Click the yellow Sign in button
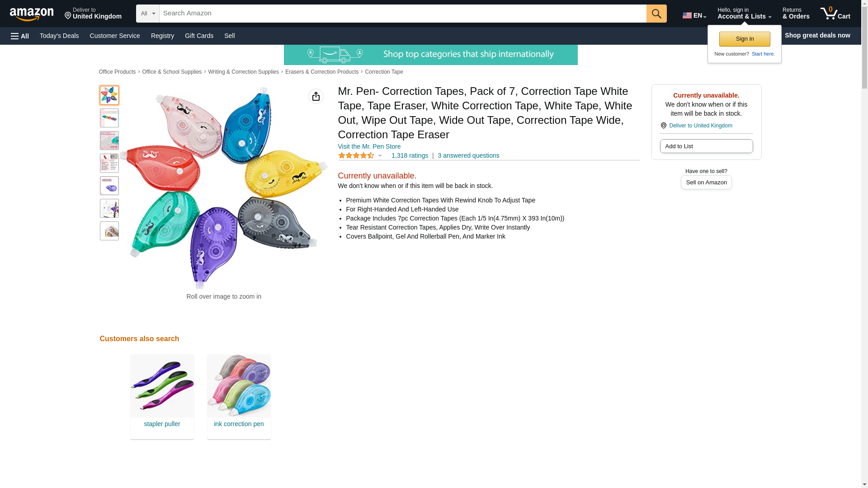The image size is (868, 488). [745, 39]
